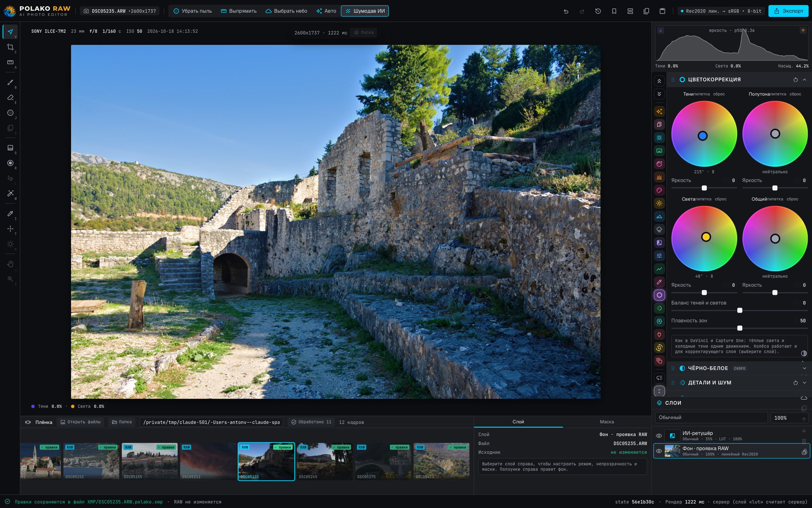Expand all panels with double-down chevron
Image resolution: width=812 pixels, height=508 pixels.
(659, 94)
